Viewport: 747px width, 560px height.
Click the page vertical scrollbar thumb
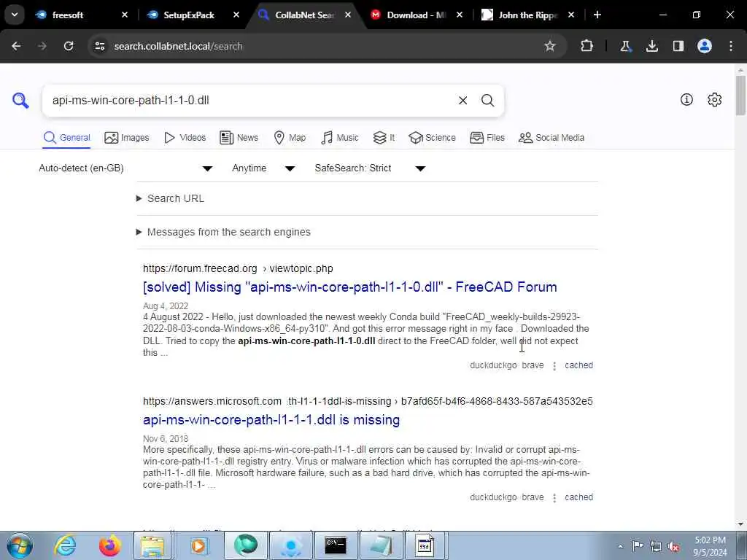(x=740, y=96)
